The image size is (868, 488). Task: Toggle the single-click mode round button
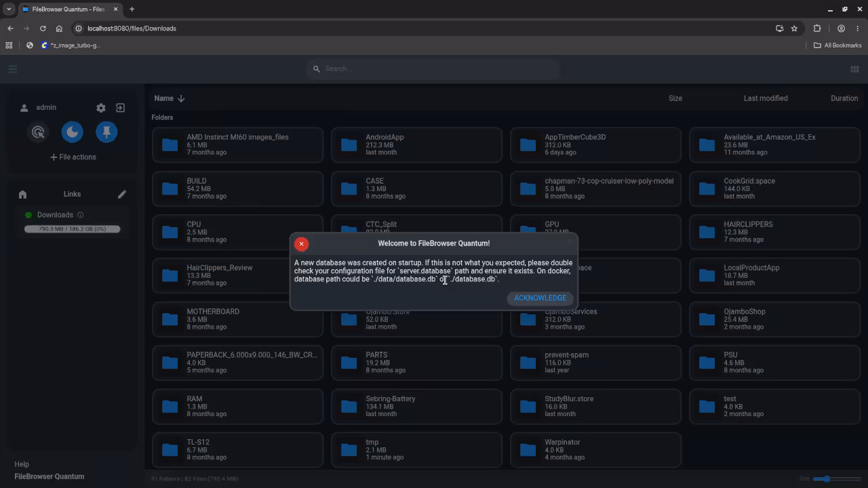point(39,132)
